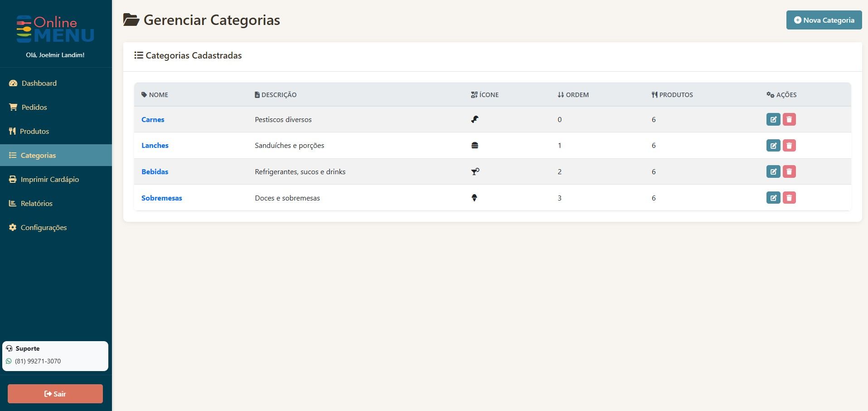Edit the Sobremesas category
This screenshot has height=411, width=868.
(773, 197)
